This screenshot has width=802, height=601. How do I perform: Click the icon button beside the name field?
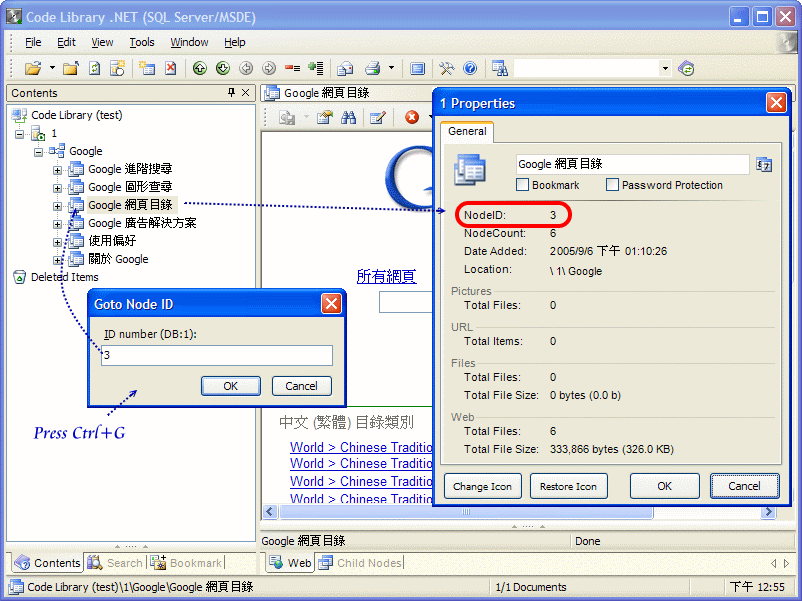tap(764, 165)
